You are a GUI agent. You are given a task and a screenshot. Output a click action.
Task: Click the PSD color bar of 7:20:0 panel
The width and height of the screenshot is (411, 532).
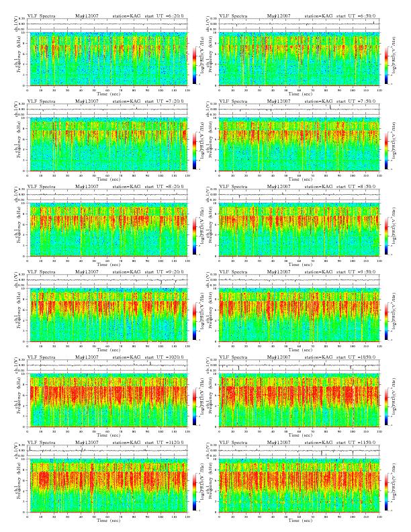point(194,150)
